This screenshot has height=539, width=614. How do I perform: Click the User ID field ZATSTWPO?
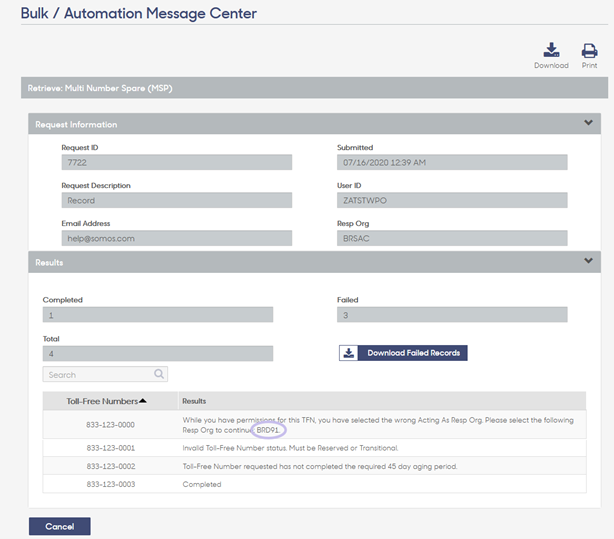click(x=452, y=200)
